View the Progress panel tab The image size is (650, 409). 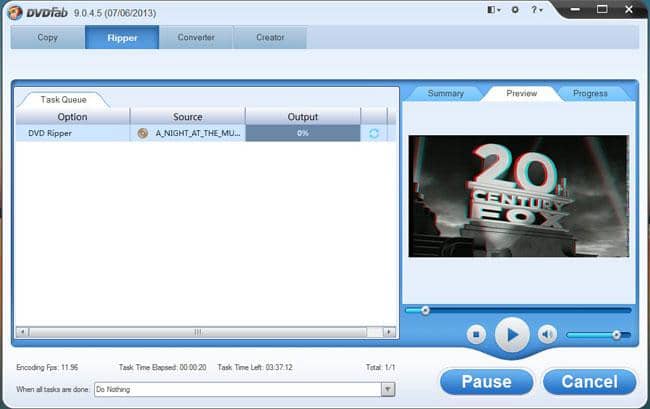pyautogui.click(x=590, y=94)
